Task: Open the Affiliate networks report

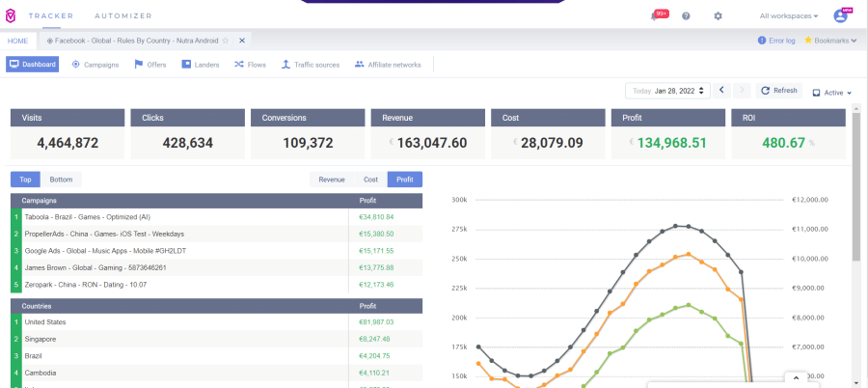Action: [388, 65]
